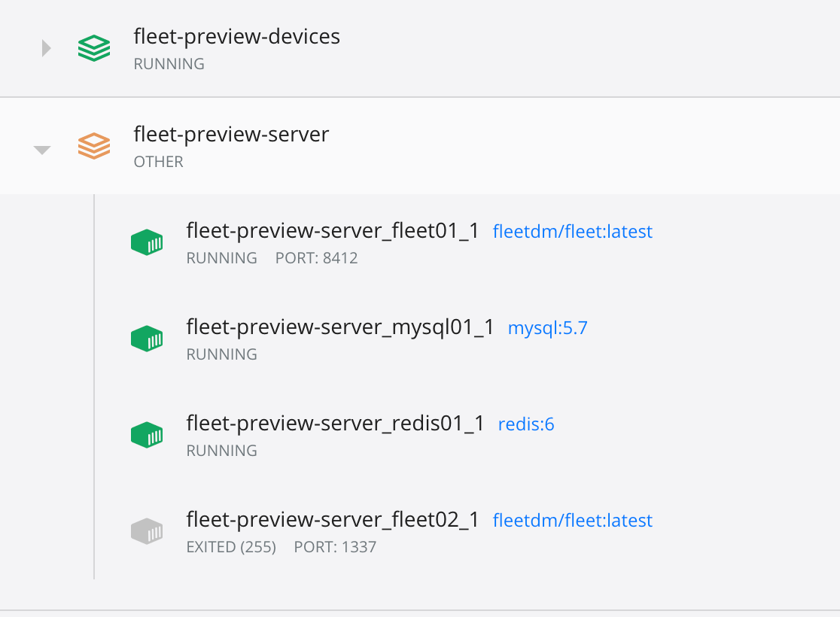Image resolution: width=840 pixels, height=617 pixels.
Task: Click the orange fleet-preview-server stack icon
Action: coord(93,145)
